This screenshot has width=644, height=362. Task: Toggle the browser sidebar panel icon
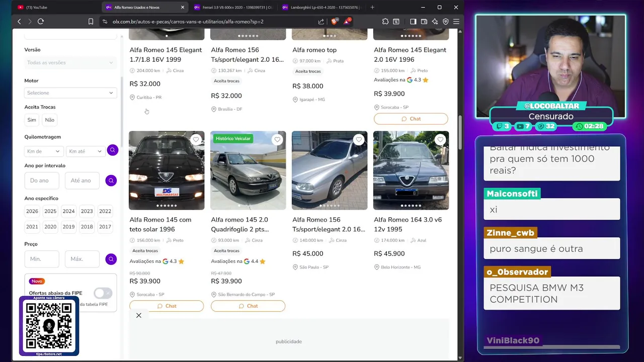(413, 22)
